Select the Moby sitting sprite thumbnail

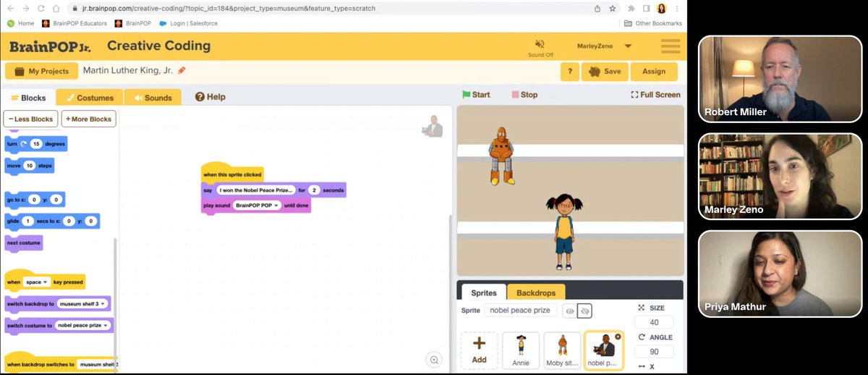[562, 350]
